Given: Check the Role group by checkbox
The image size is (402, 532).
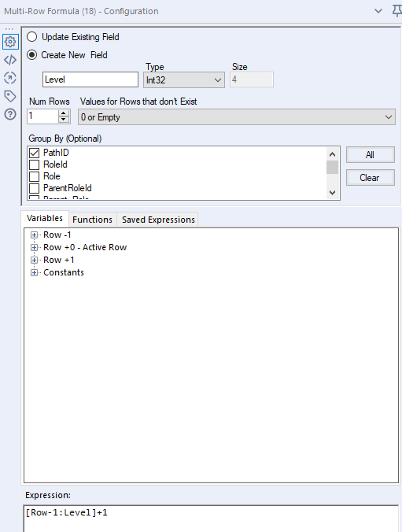Looking at the screenshot, I should pyautogui.click(x=35, y=177).
